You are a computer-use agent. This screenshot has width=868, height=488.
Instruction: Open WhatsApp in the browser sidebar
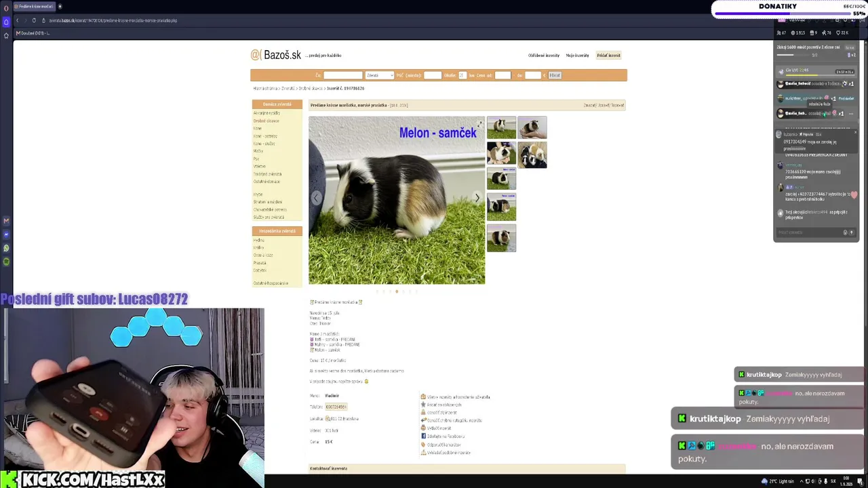coord(6,248)
